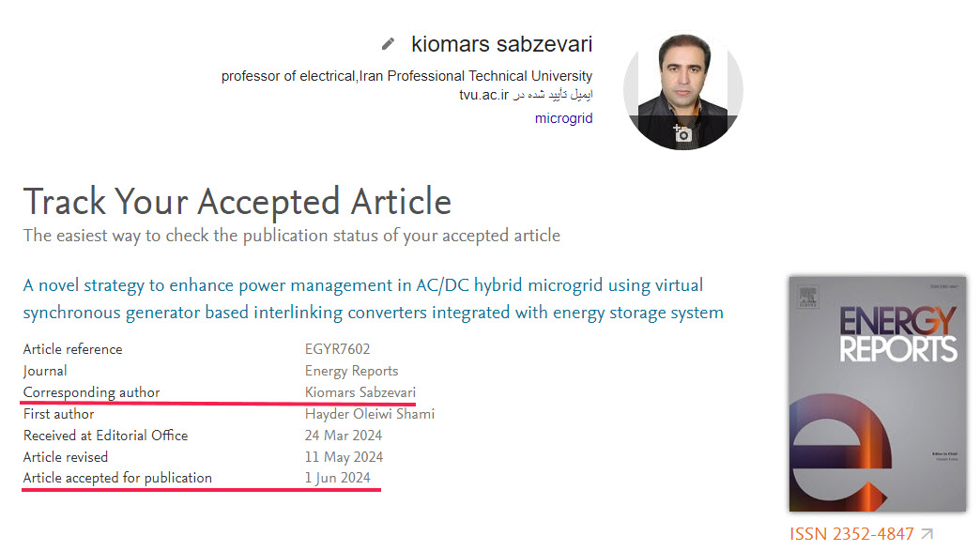
Task: Open the microgrid interest link
Action: click(x=564, y=118)
